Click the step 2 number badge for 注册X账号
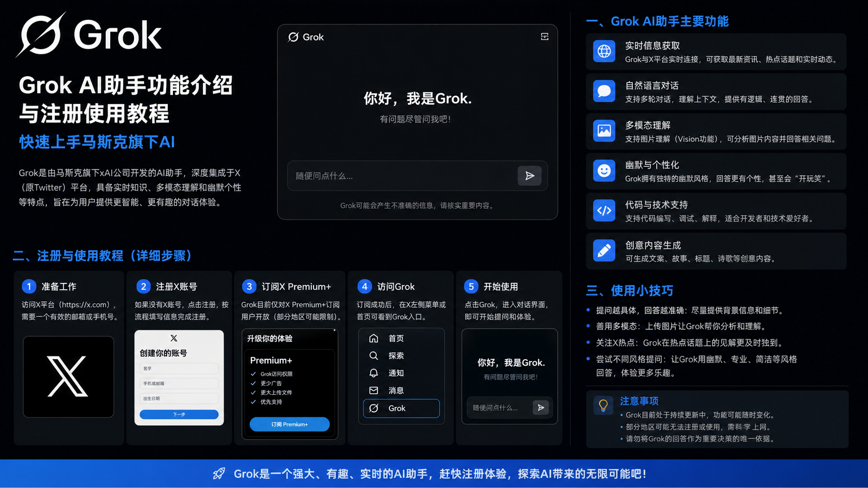Viewport: 868px width, 488px height. pos(144,286)
